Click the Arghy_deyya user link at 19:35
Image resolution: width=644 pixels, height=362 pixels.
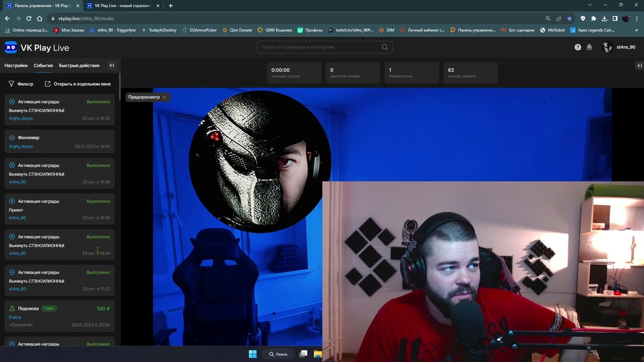coord(21,118)
